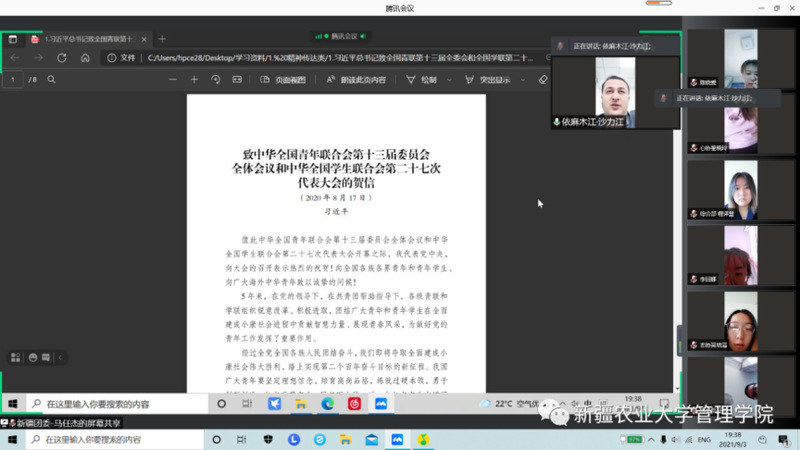Open the tab actions menu left of tab

pyautogui.click(x=13, y=39)
